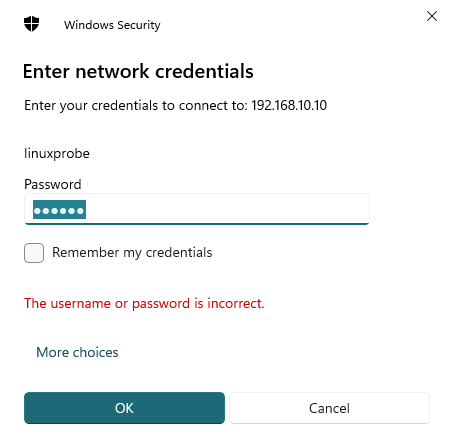The image size is (454, 447).
Task: Click the Windows Security title text
Action: [x=112, y=25]
